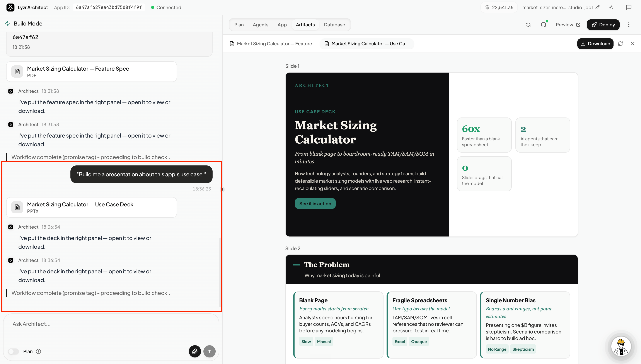641x364 pixels.
Task: Click the panel divider resize handle
Action: tap(222, 189)
